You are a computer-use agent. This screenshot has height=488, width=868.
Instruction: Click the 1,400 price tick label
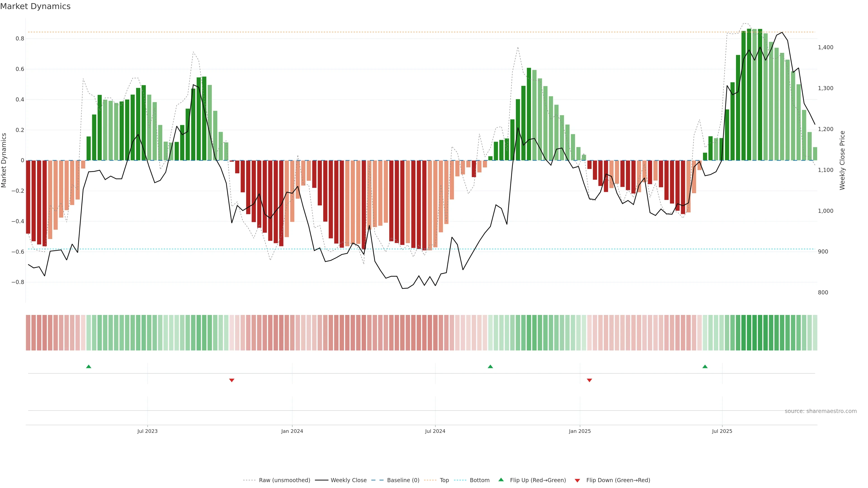[x=825, y=47]
